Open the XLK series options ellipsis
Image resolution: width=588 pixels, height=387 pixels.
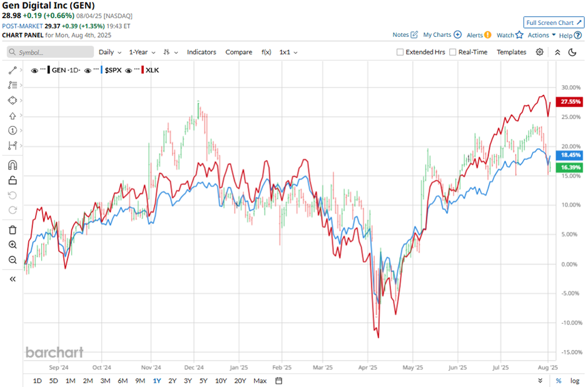(x=137, y=69)
